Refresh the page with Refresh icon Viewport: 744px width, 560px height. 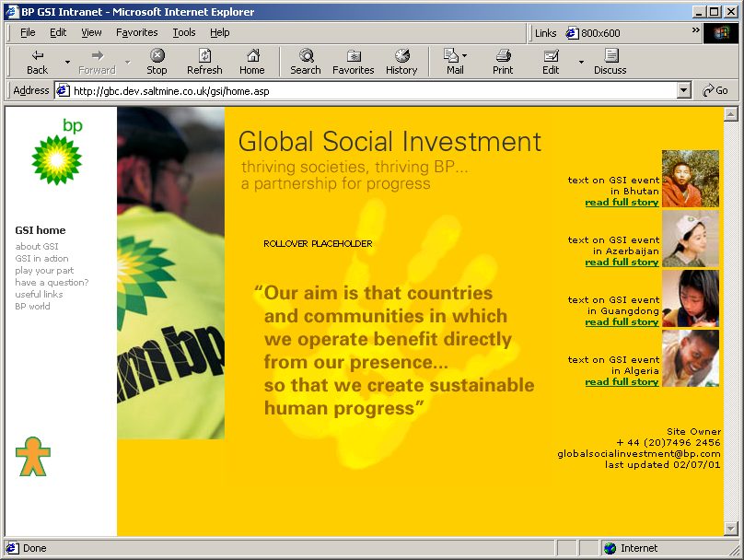tap(204, 56)
